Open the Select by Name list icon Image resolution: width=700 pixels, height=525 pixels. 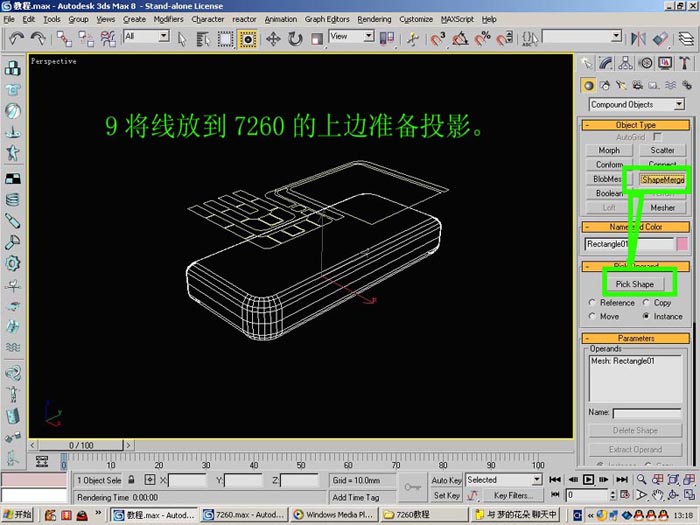coord(203,39)
